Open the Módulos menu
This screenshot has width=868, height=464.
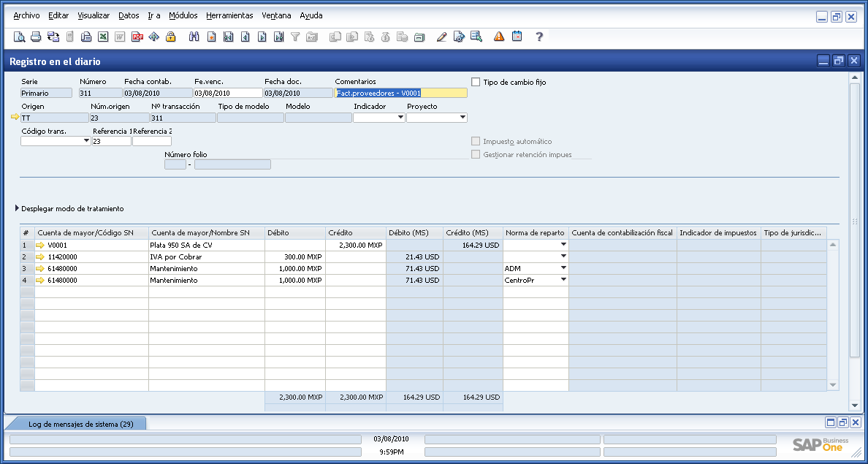tap(183, 15)
